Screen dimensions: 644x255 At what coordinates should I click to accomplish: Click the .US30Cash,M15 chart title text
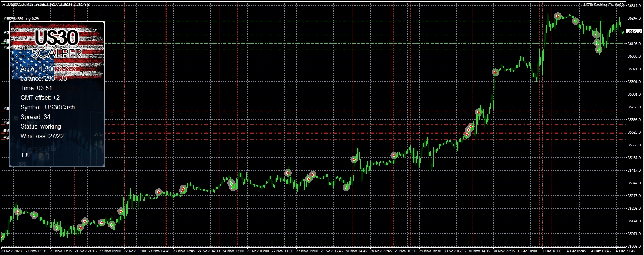click(x=20, y=4)
